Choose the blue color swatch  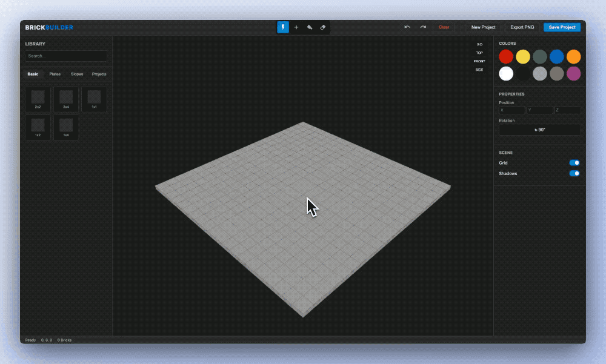556,57
